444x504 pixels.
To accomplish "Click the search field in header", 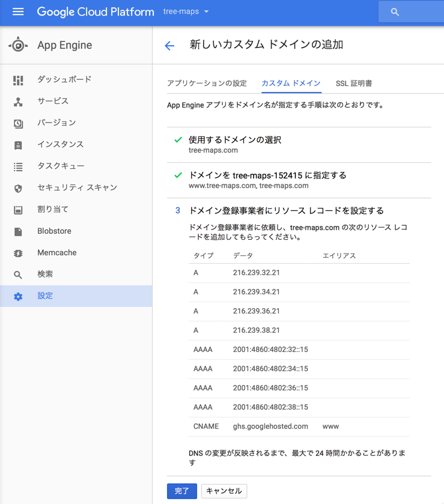I will (x=411, y=12).
